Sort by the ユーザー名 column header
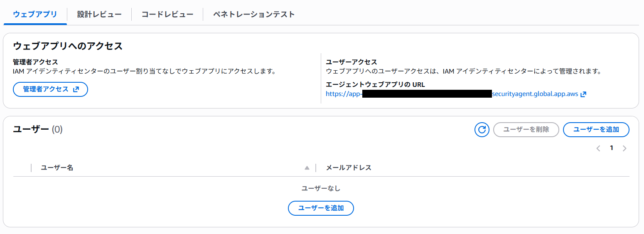Viewport: 644px width, 234px height. pyautogui.click(x=57, y=168)
